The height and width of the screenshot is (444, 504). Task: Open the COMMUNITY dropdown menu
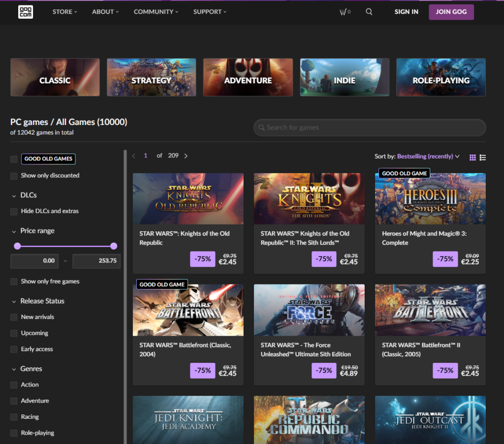point(156,12)
